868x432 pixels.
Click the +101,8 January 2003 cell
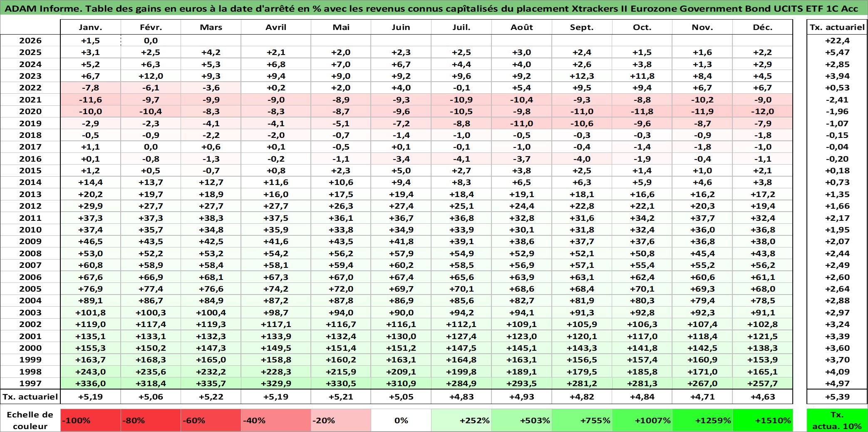tap(91, 312)
